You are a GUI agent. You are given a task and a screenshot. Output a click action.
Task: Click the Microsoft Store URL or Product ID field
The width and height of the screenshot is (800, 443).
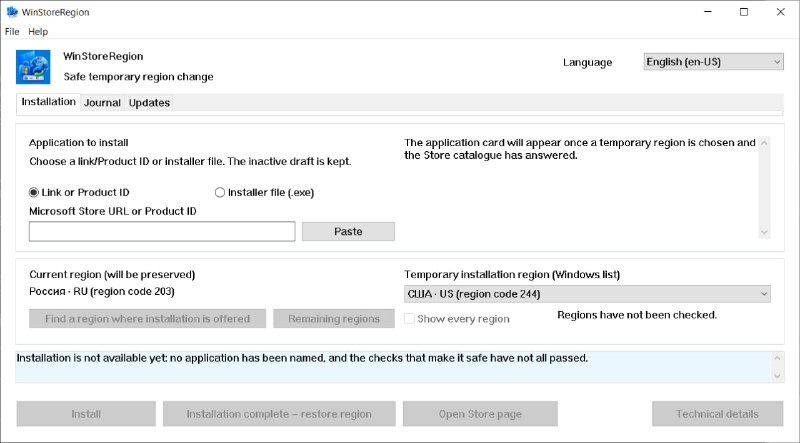coord(162,231)
